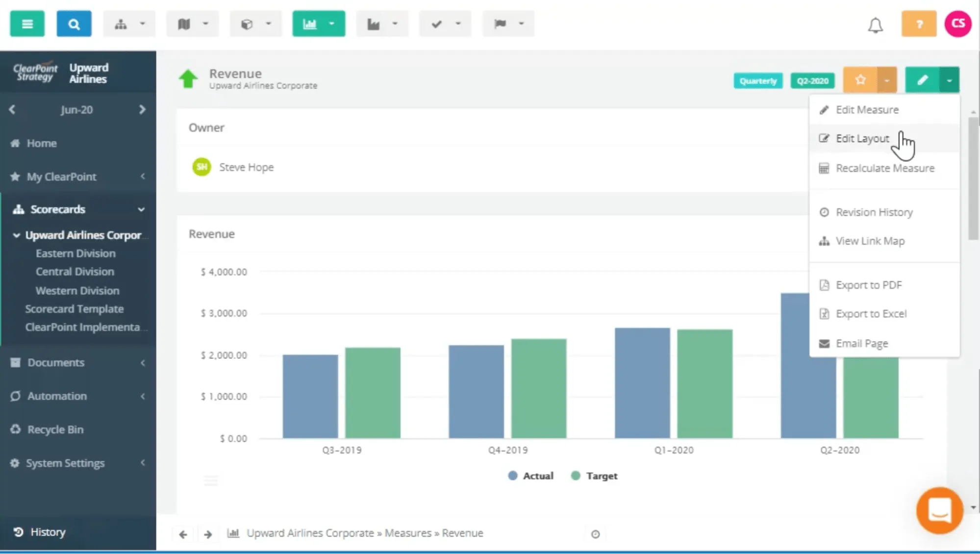980x554 pixels.
Task: Collapse Upward Airlines Corporate tree node
Action: coord(16,235)
